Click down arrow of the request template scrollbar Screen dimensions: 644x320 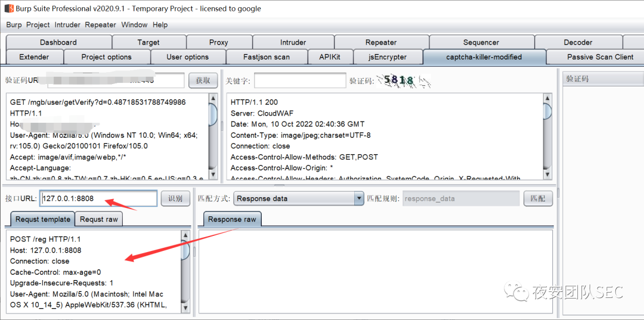point(185,307)
